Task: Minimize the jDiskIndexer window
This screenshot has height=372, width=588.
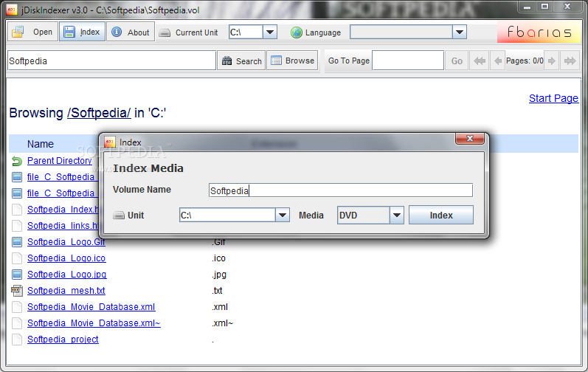Action: point(528,7)
